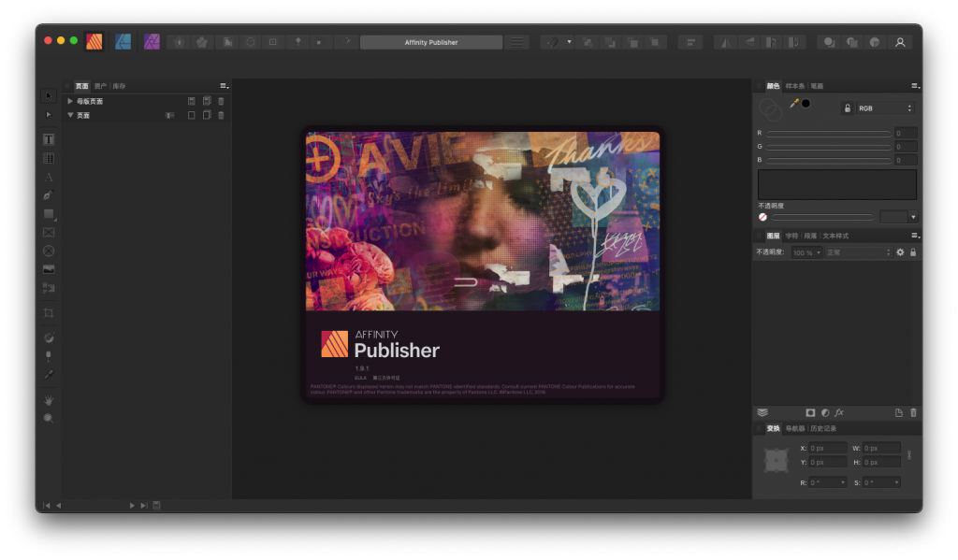This screenshot has width=958, height=560.
Task: Select the Picture Frame Rectangle tool
Action: point(49,233)
